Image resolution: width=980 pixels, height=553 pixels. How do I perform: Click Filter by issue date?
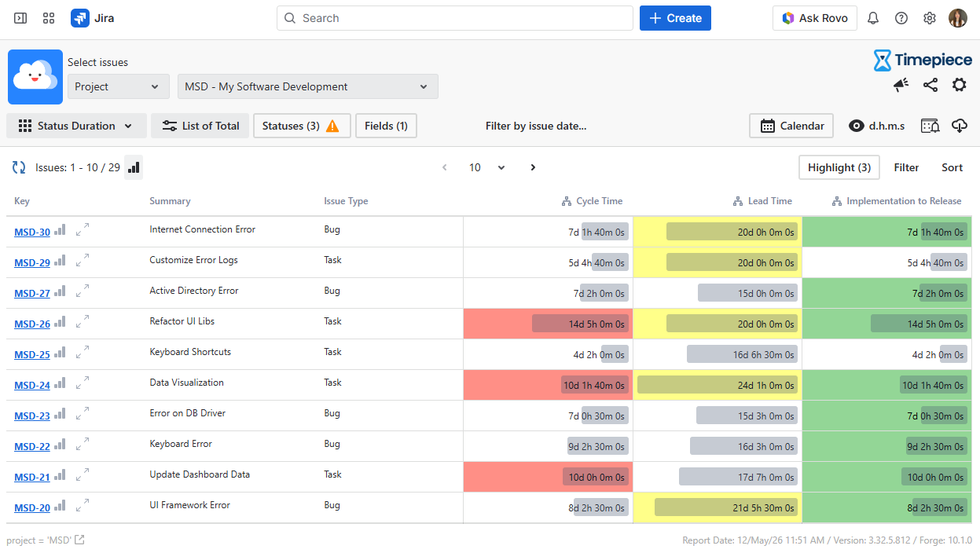pos(536,126)
